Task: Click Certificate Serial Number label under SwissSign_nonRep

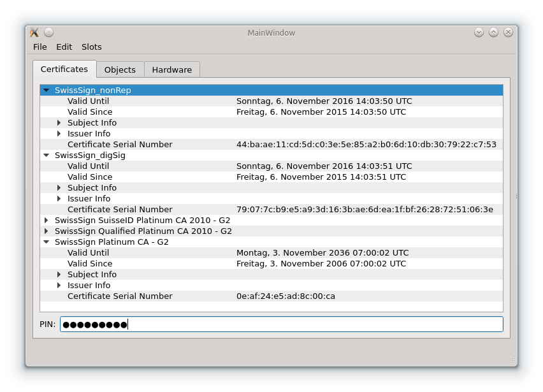Action: click(120, 145)
